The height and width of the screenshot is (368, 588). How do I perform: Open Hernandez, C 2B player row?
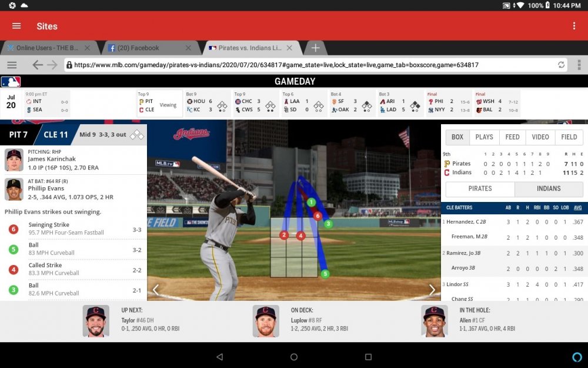click(514, 222)
